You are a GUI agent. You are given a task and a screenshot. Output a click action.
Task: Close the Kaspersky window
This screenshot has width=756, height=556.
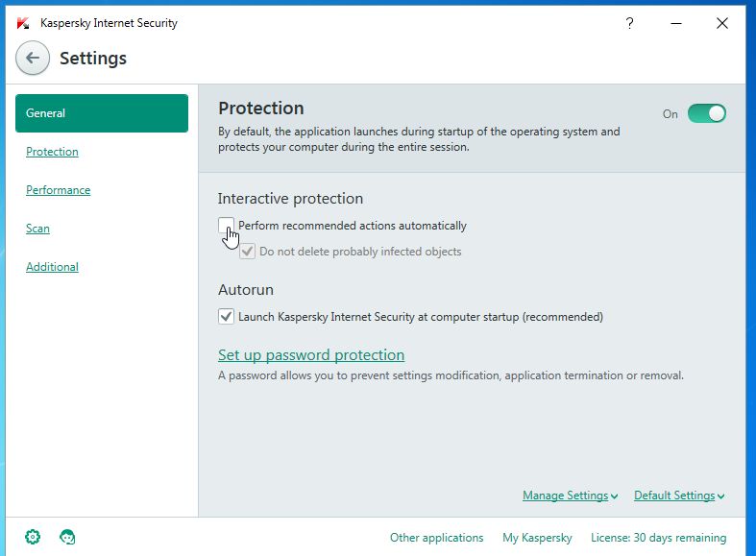tap(722, 23)
